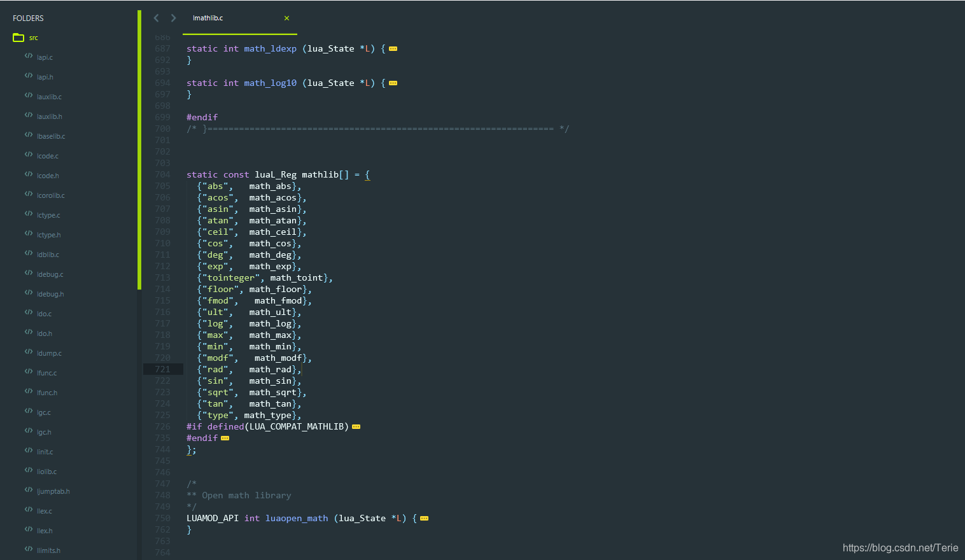This screenshot has width=965, height=560.
Task: Click code file icon beside lgc.c
Action: pyautogui.click(x=29, y=411)
